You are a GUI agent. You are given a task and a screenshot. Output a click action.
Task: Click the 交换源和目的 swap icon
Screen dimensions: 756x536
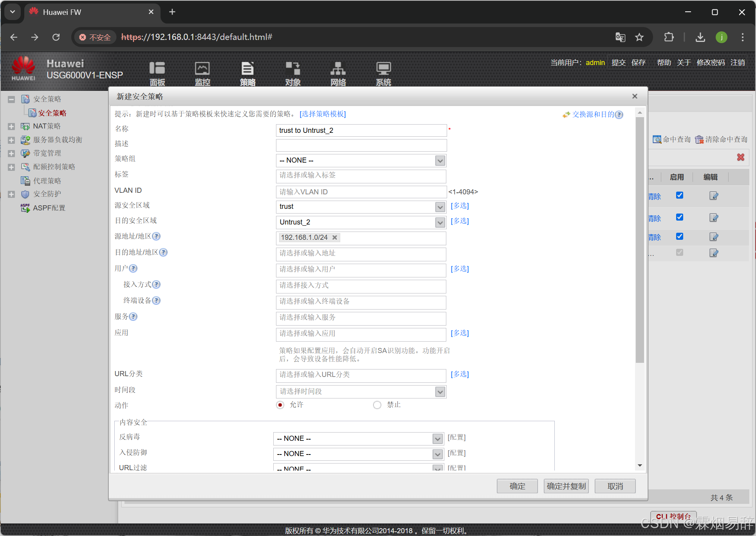[x=566, y=114]
